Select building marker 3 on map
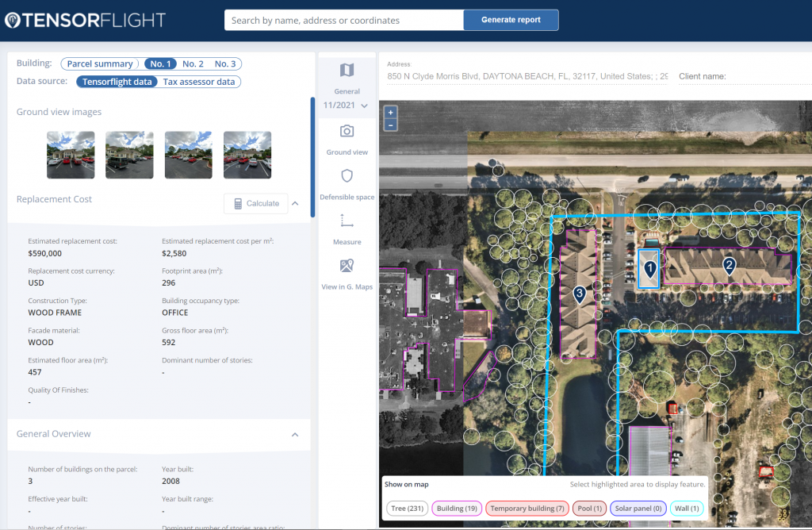 (x=580, y=294)
